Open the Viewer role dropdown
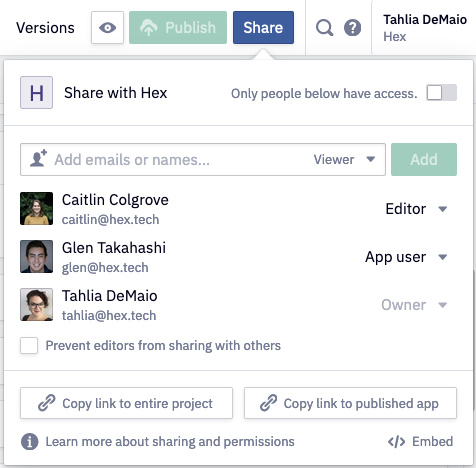Viewport: 476px width, 468px height. pyautogui.click(x=344, y=159)
